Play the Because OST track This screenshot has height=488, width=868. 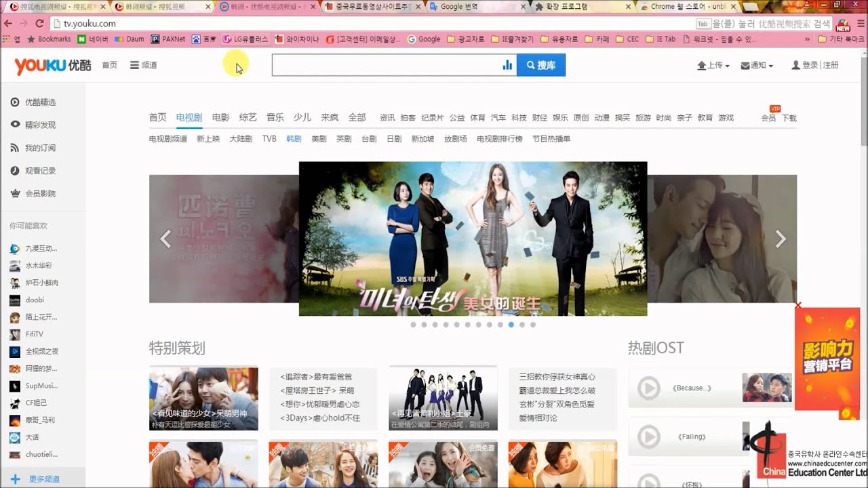[x=649, y=388]
